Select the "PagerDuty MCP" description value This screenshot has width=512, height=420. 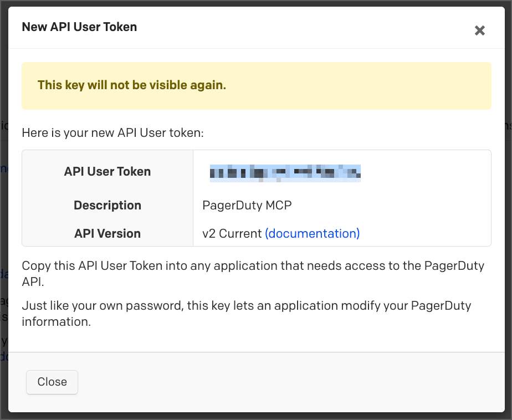tap(247, 206)
